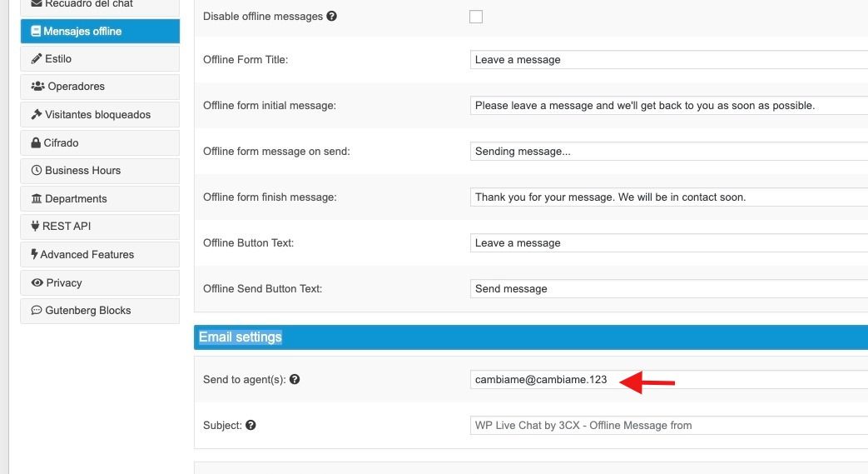The height and width of the screenshot is (474, 868).
Task: Open the Privacy tab
Action: 100,282
